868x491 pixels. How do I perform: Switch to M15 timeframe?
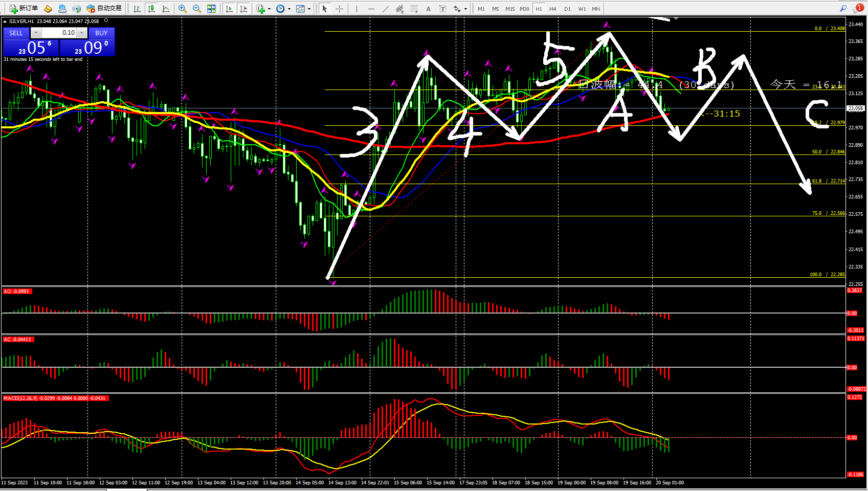click(x=510, y=9)
